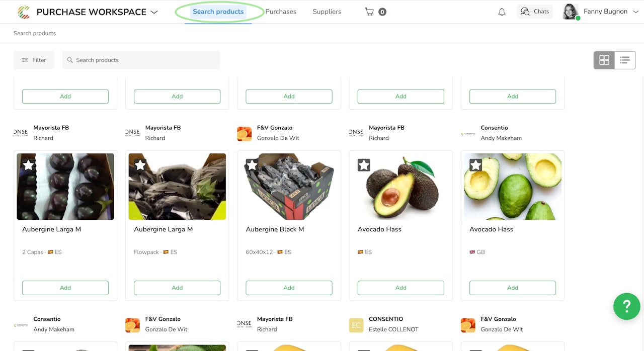Viewport: 644px width, 351px height.
Task: Switch to grid view layout
Action: tap(604, 60)
